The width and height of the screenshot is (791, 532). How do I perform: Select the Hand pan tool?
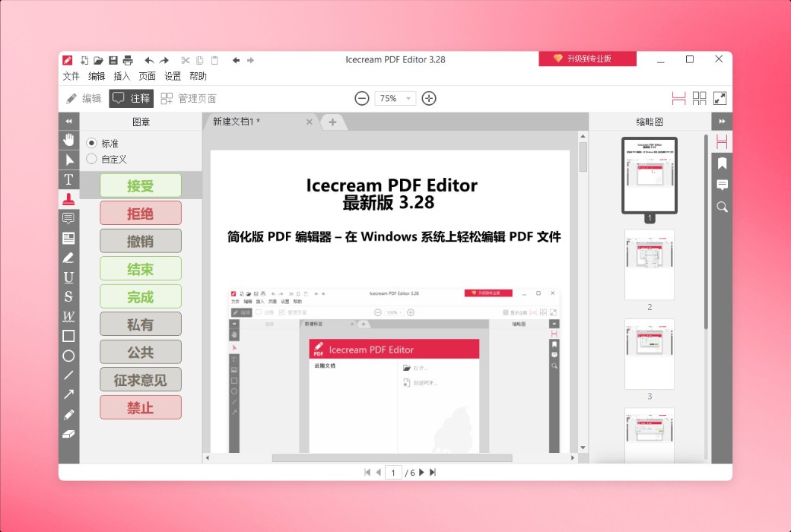pyautogui.click(x=68, y=139)
